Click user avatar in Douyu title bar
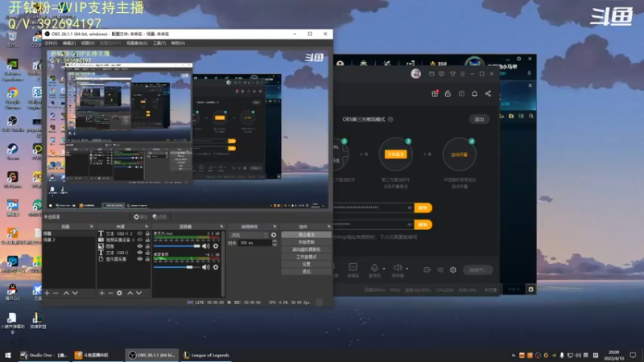 (415, 73)
